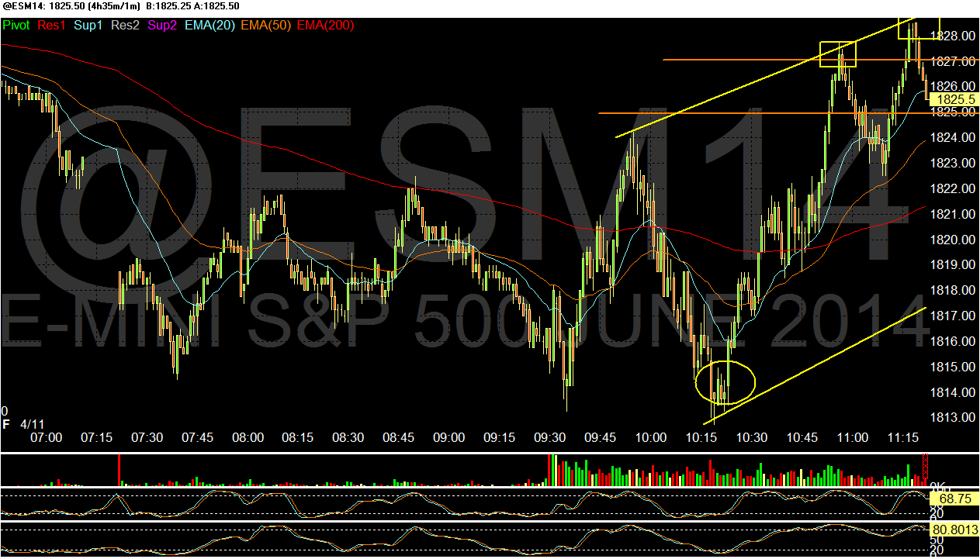Click the 80.8013 oscillator value tag
The height and width of the screenshot is (559, 980).
[954, 531]
